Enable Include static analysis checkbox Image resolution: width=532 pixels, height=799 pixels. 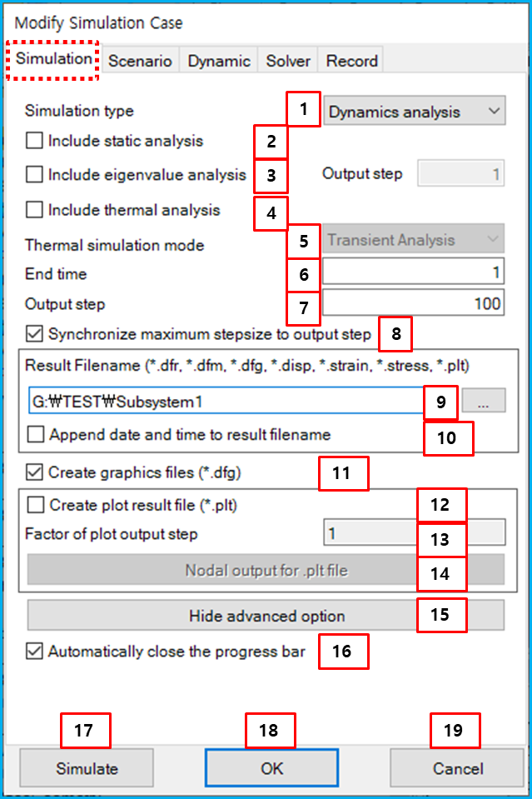pos(34,141)
